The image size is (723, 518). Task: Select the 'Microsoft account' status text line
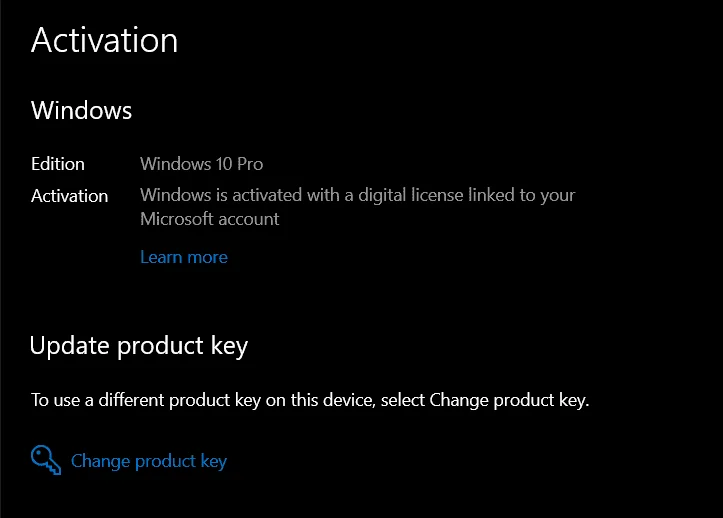[210, 219]
